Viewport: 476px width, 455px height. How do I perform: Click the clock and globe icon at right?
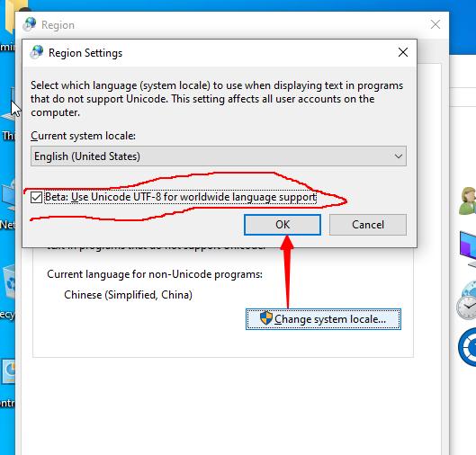click(x=466, y=300)
